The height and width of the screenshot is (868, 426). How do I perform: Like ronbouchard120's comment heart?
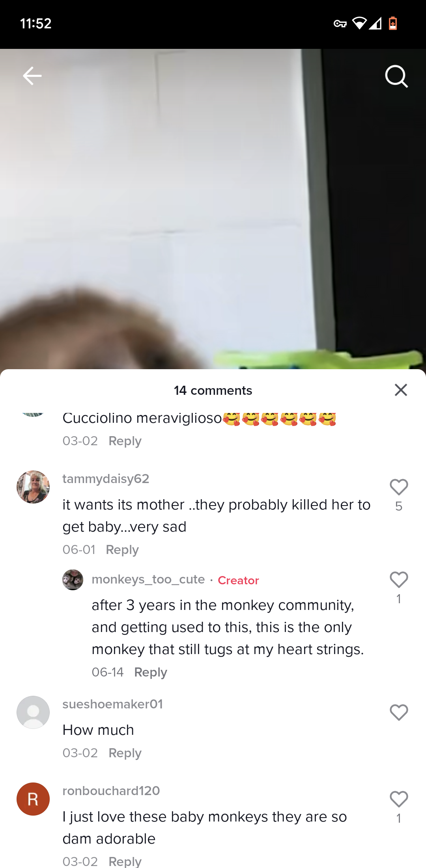[399, 799]
